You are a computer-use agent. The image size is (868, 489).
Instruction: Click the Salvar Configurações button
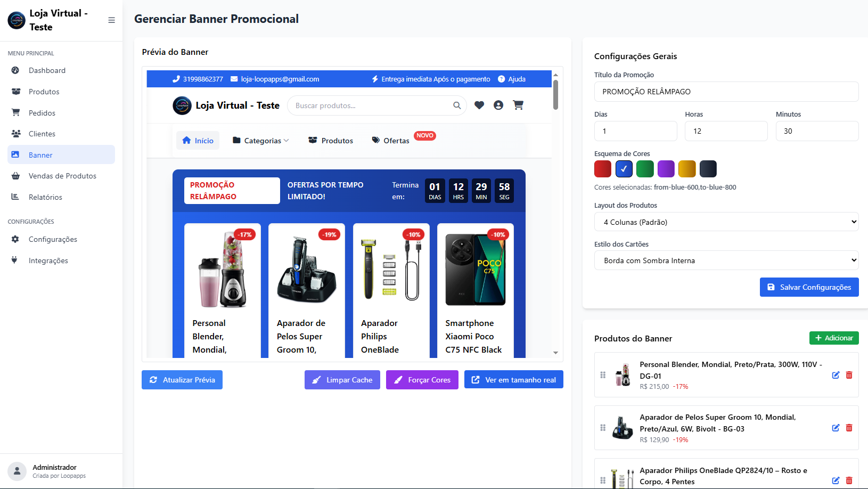tap(809, 287)
